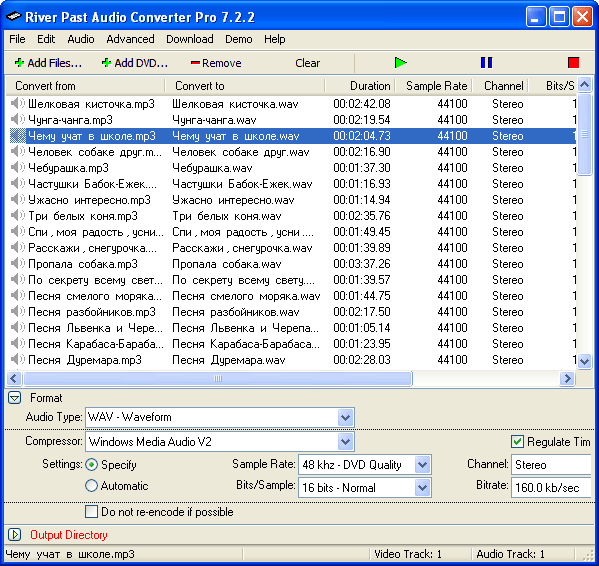Click the speaker icon of Песня Львенка и Черепахи

click(18, 328)
